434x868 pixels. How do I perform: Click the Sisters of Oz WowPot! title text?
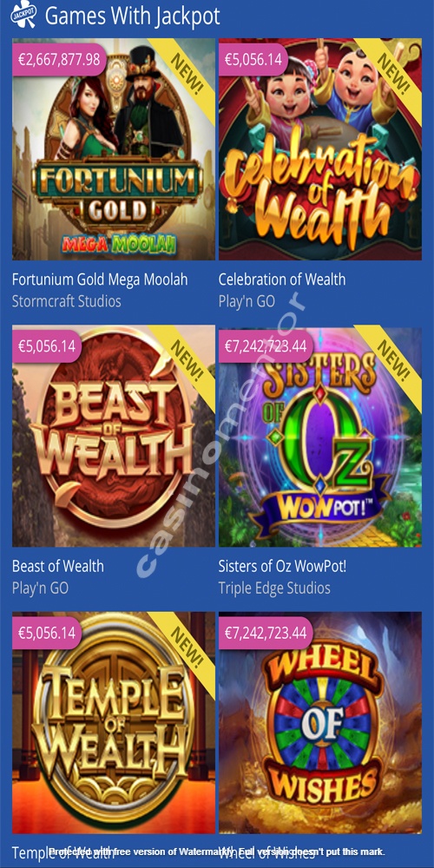[x=282, y=566]
